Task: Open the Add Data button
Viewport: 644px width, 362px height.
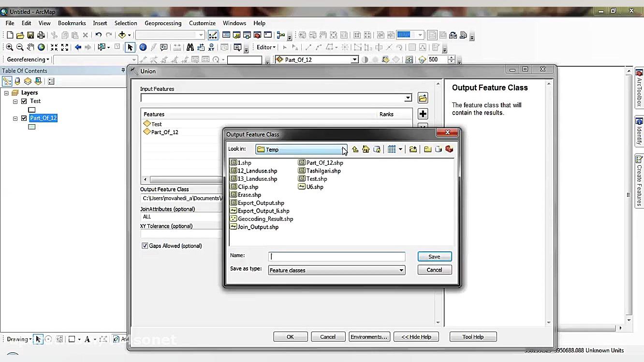Action: coord(122,35)
